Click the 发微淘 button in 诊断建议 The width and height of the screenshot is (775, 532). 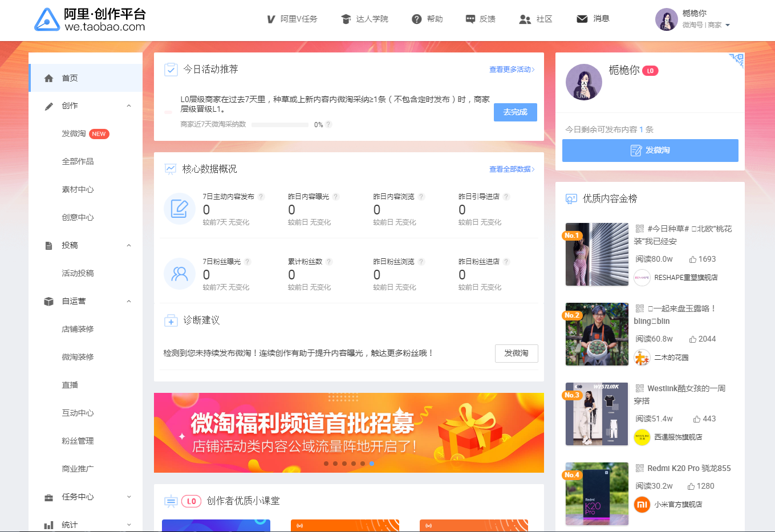[x=517, y=354]
